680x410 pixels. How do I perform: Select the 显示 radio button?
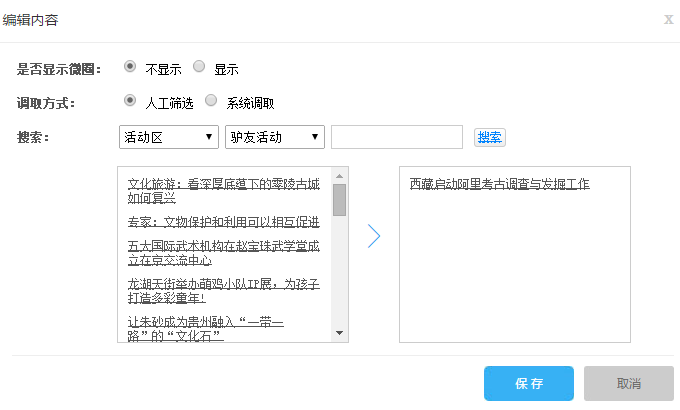coord(199,66)
